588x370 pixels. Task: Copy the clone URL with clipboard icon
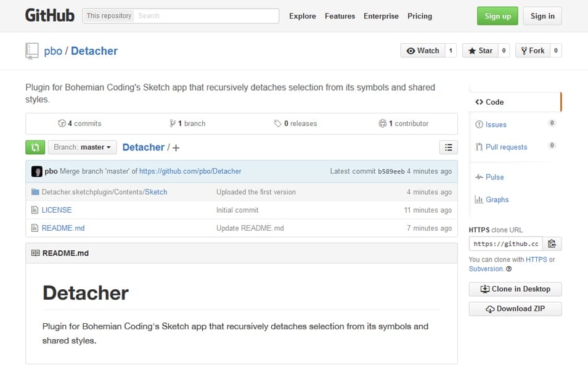pos(552,244)
